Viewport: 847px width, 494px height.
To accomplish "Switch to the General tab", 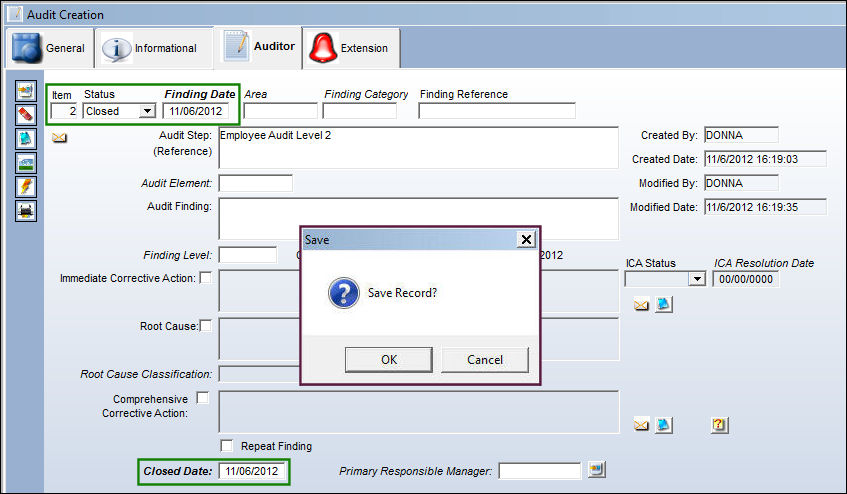I will 49,48.
